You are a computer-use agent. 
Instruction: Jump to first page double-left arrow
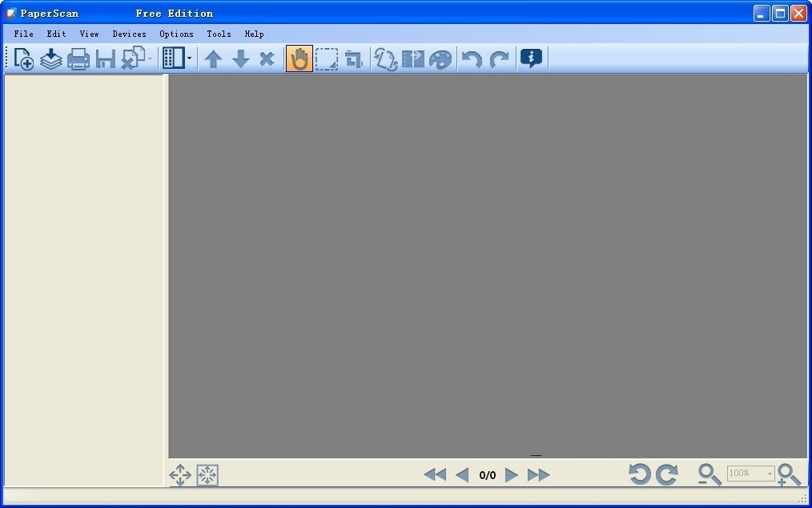[x=435, y=474]
